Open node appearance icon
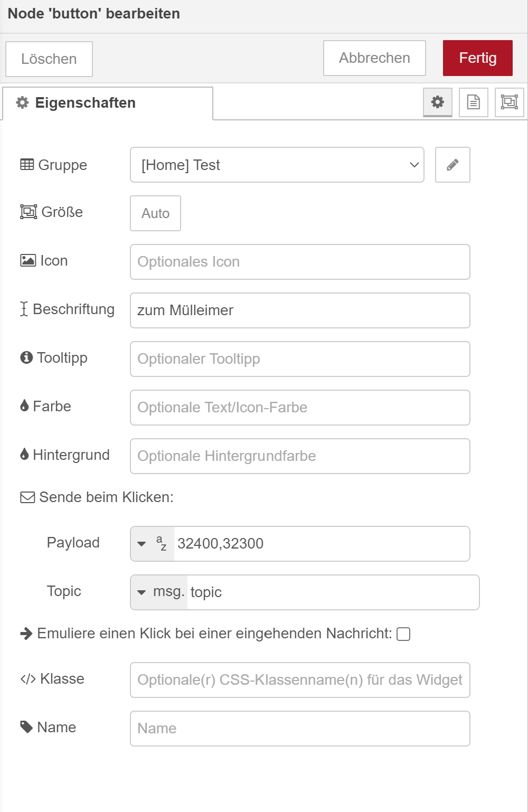Viewport: 528px width, 812px height. click(509, 102)
